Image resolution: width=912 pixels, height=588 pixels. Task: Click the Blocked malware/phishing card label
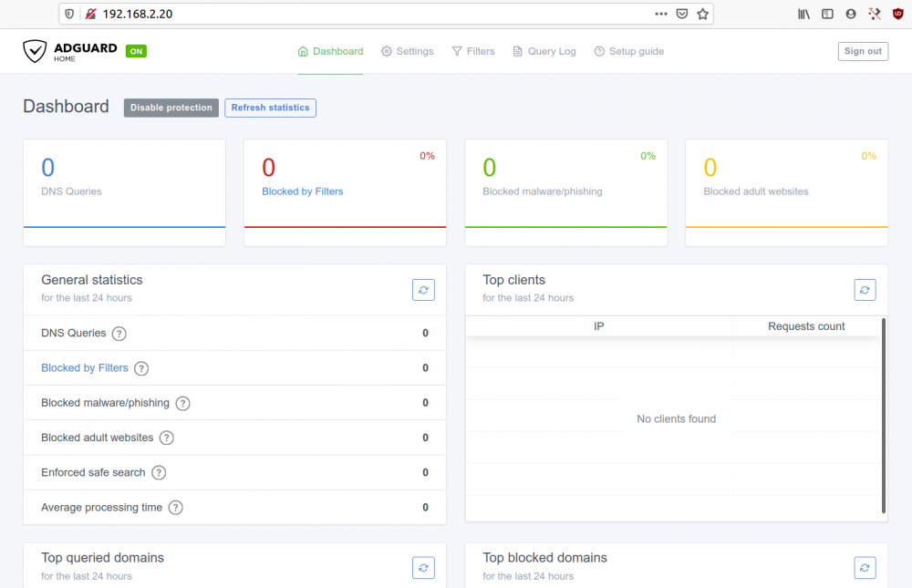(x=543, y=191)
